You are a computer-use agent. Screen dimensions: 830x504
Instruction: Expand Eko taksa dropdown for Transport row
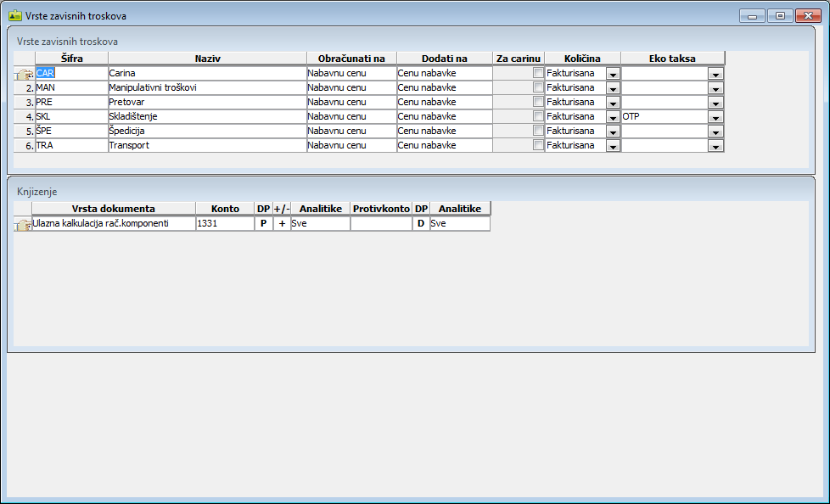[715, 146]
